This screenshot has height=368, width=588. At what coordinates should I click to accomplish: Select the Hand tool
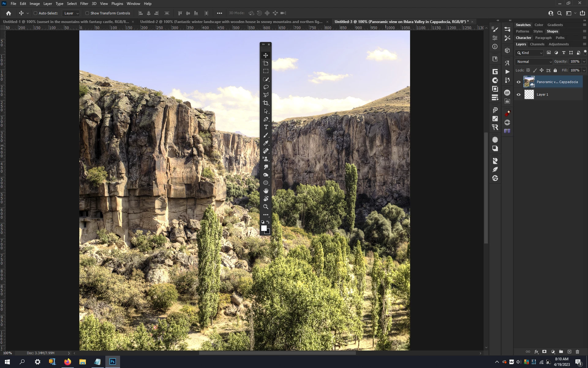pos(266,191)
